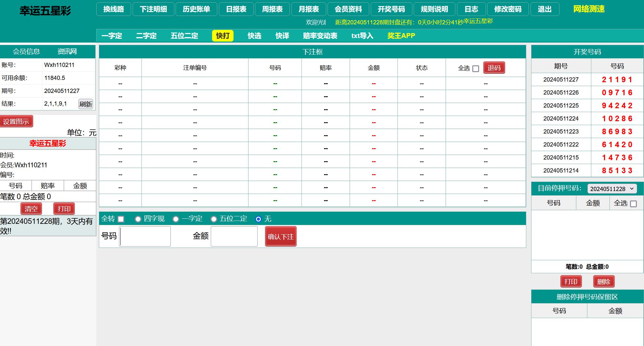Image resolution: width=644 pixels, height=346 pixels.
Task: Click into the 金额 amount field
Action: 234,236
